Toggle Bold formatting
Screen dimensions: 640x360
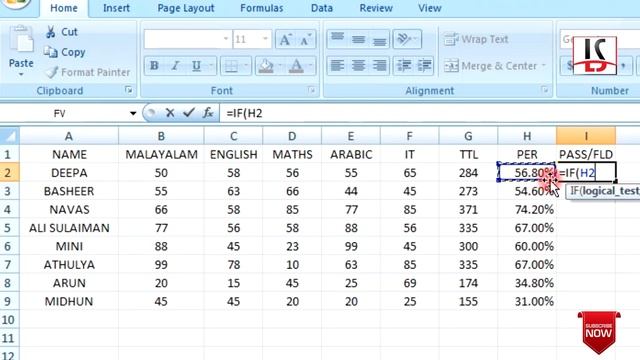click(154, 65)
